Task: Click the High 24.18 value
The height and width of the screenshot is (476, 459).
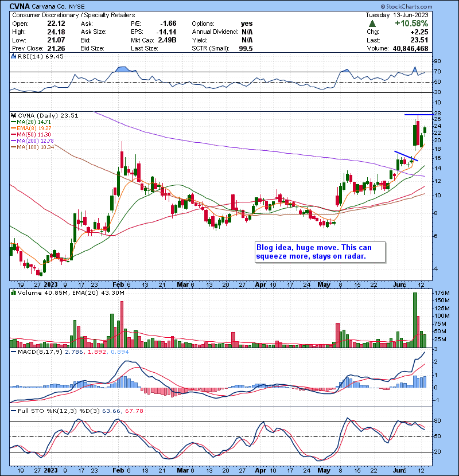Action: 56,32
